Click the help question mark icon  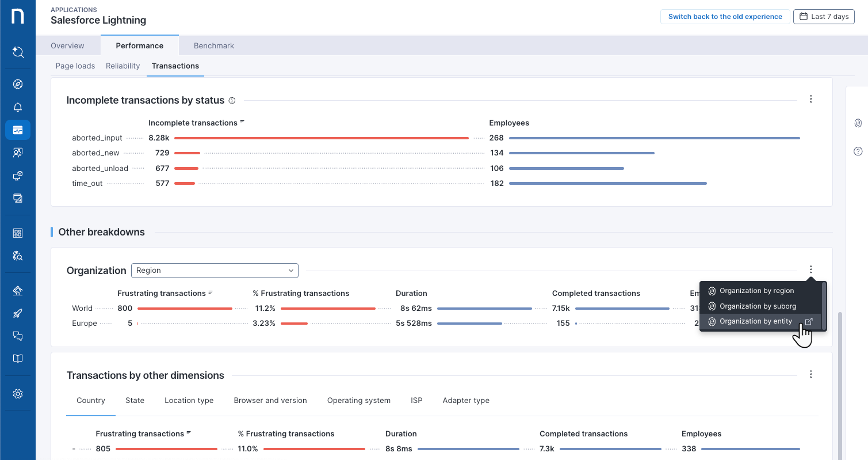point(858,151)
